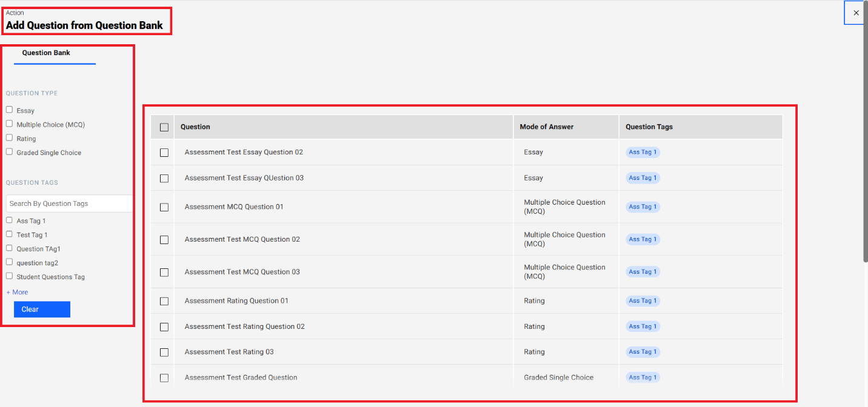
Task: Check the Multiple Choice (MCQ) filter
Action: [x=9, y=124]
